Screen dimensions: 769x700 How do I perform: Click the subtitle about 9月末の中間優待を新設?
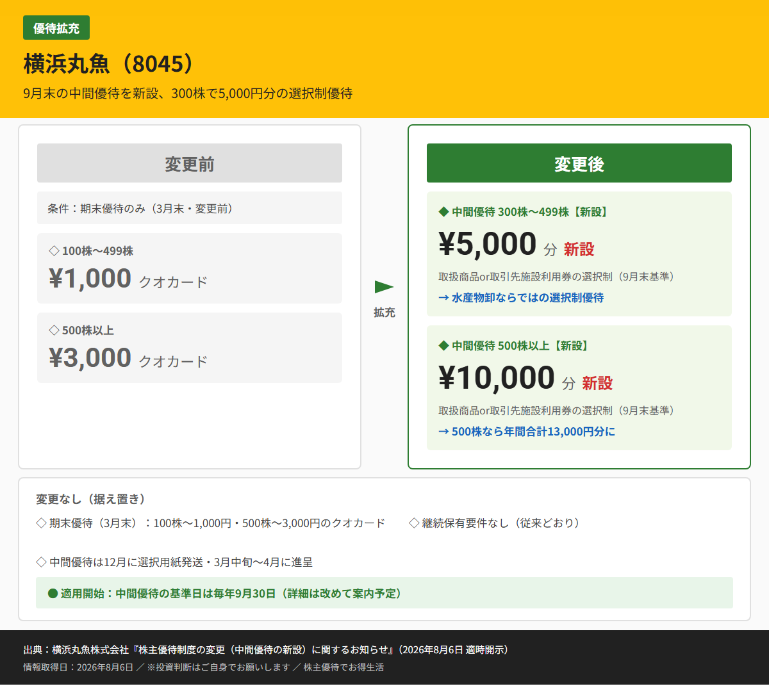coord(188,94)
